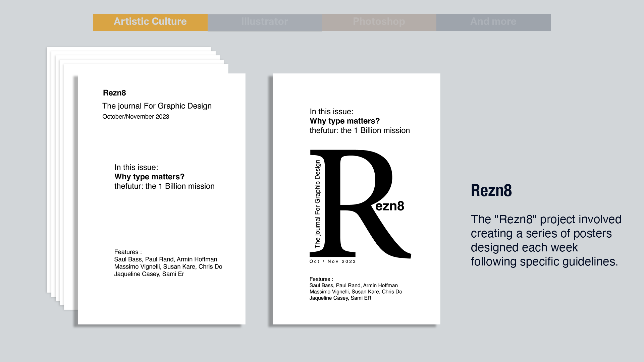This screenshot has height=362, width=644.
Task: Click the Rezn8 heading on the right
Action: click(491, 190)
